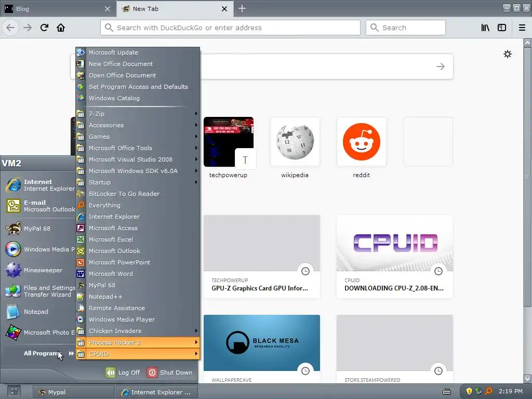
Task: Click the Shut Down button
Action: coord(170,373)
